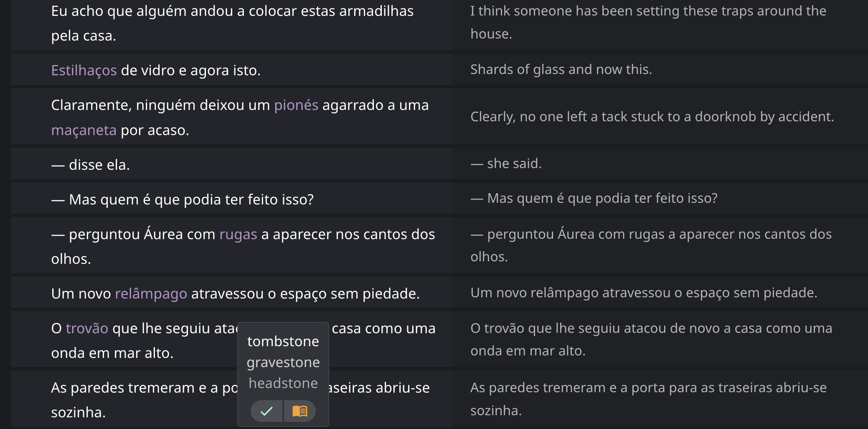Select the 'tombstone' translation option
The image size is (868, 429).
(x=283, y=341)
